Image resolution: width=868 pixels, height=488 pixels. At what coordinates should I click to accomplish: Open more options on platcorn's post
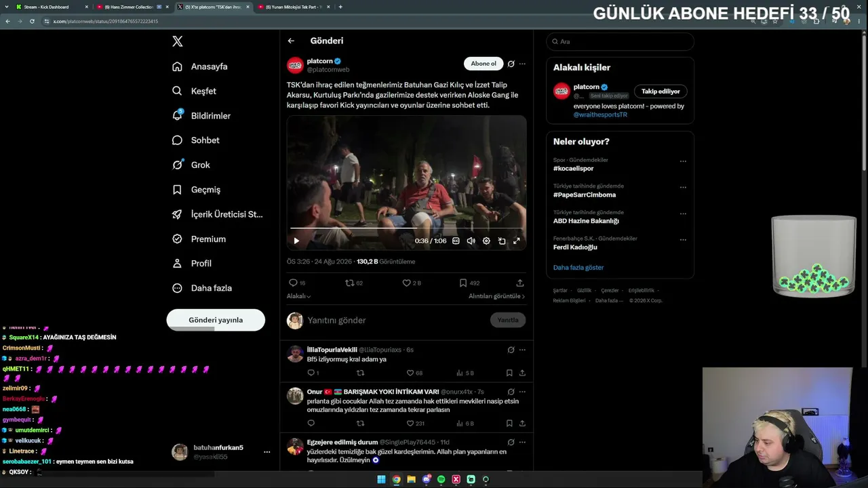(x=522, y=64)
